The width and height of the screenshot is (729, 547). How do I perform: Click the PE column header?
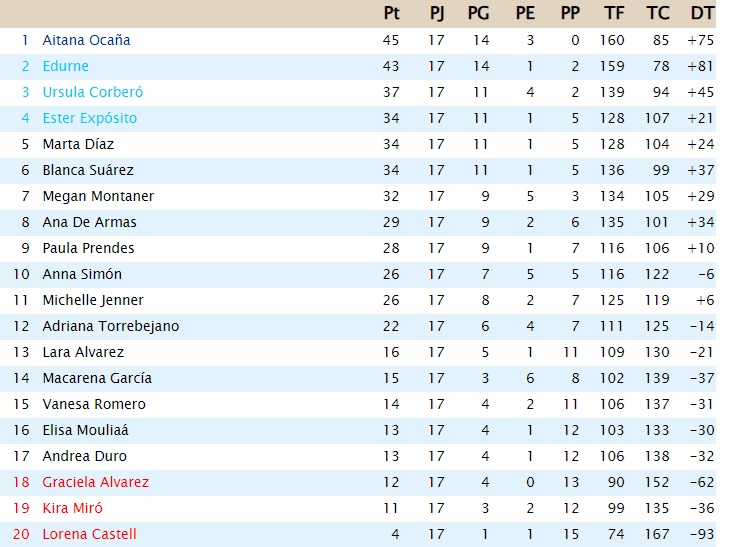coord(524,13)
